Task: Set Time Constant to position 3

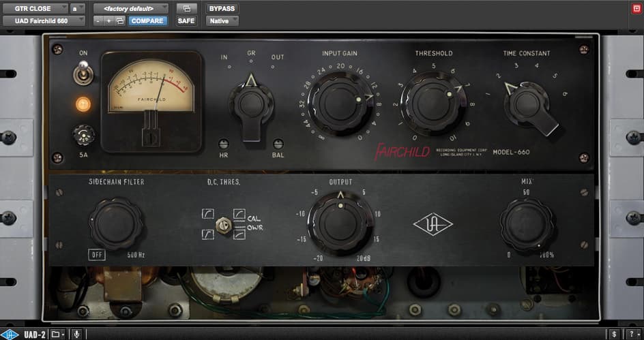Action: click(516, 65)
